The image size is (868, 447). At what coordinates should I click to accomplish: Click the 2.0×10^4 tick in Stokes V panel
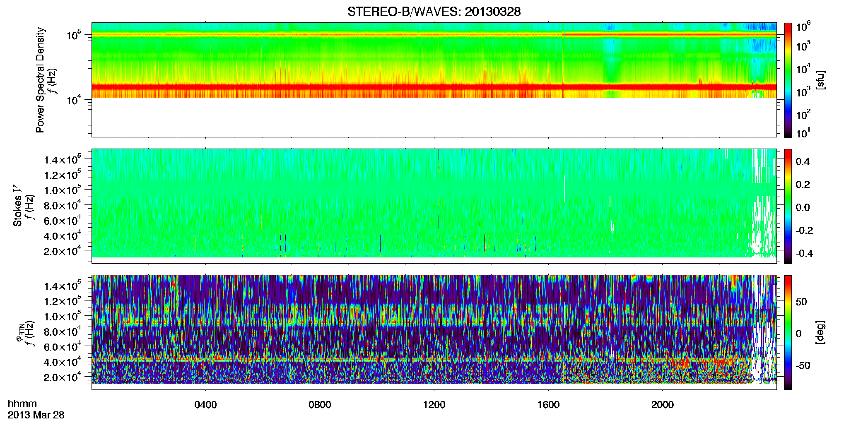tap(63, 251)
